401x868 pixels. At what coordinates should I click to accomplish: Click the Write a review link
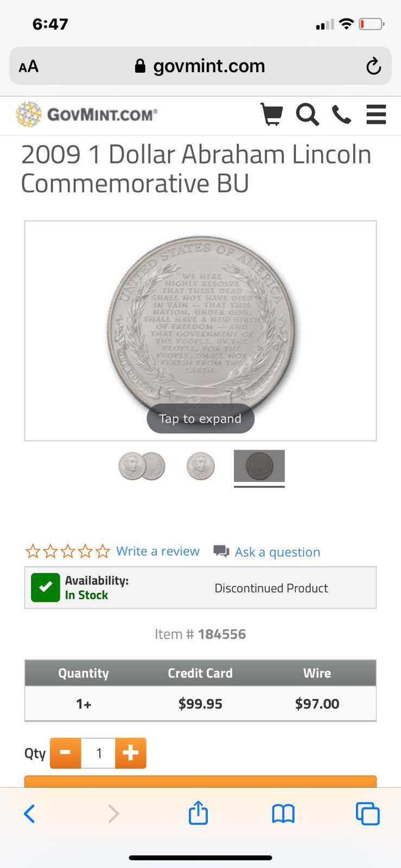pos(158,551)
